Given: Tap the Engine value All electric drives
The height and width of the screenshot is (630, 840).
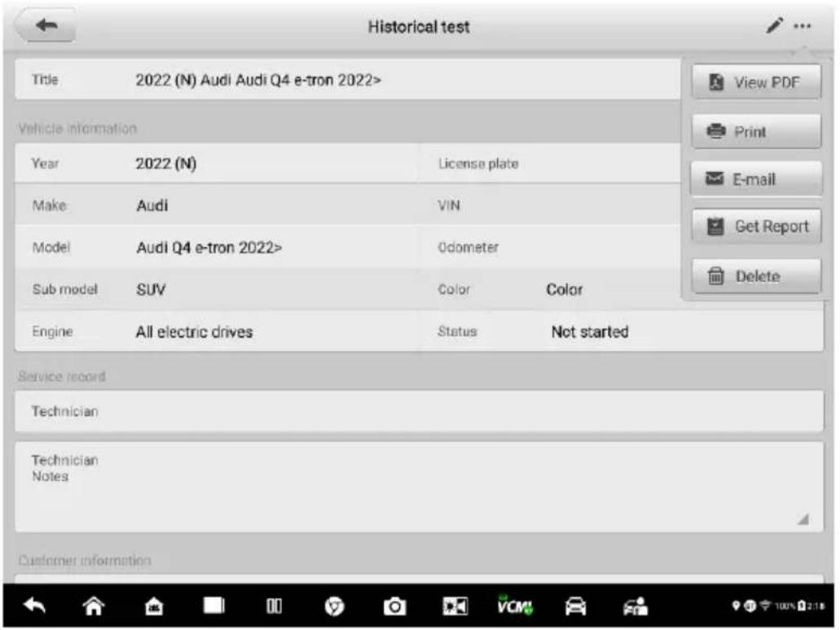Looking at the screenshot, I should click(x=194, y=333).
